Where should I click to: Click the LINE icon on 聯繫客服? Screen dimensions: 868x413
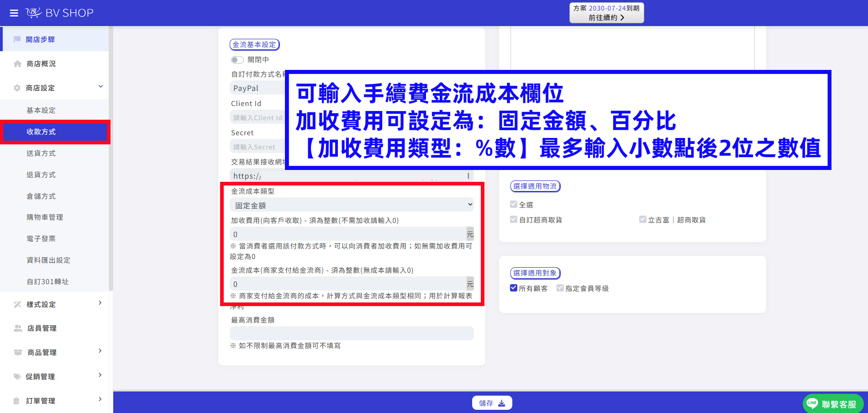coord(812,403)
